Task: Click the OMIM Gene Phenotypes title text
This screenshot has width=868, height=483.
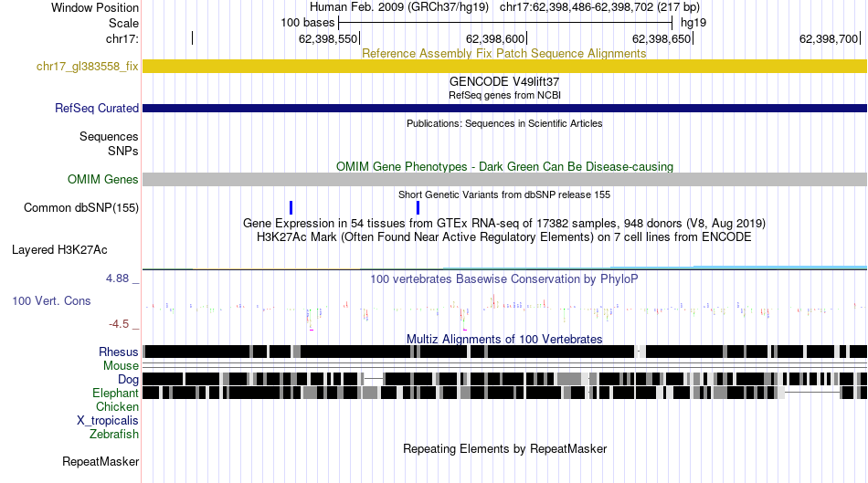Action: point(504,167)
